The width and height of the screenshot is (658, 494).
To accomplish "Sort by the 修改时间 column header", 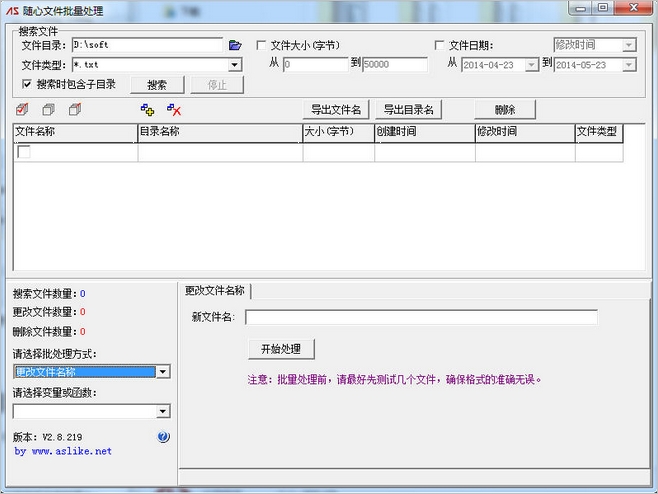I will [x=525, y=132].
